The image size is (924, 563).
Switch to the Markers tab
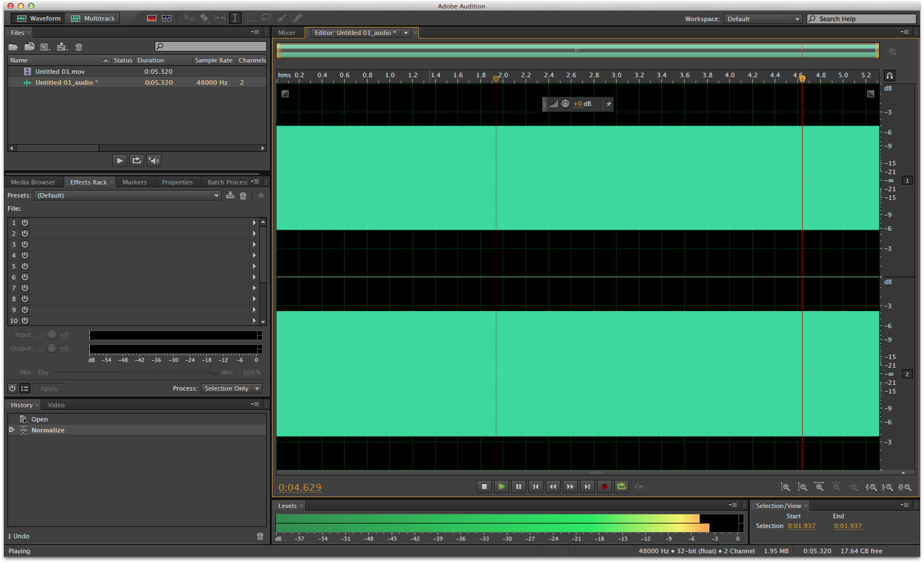point(135,182)
